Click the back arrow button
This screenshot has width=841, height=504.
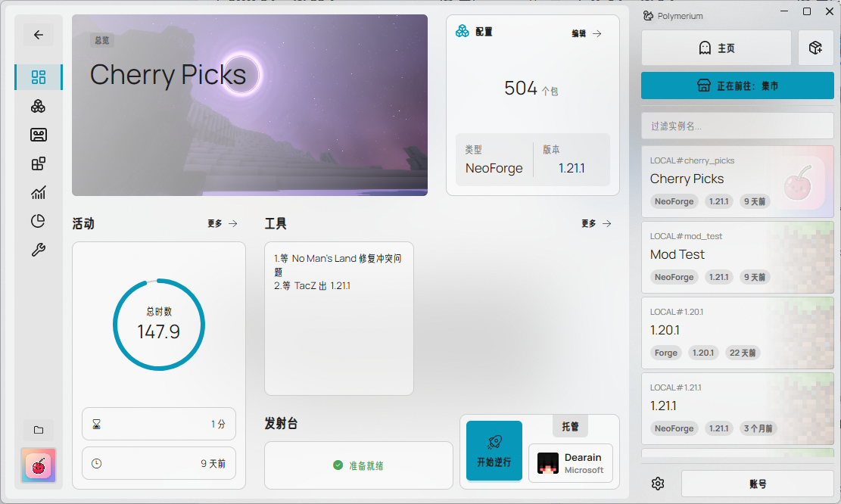coord(39,35)
